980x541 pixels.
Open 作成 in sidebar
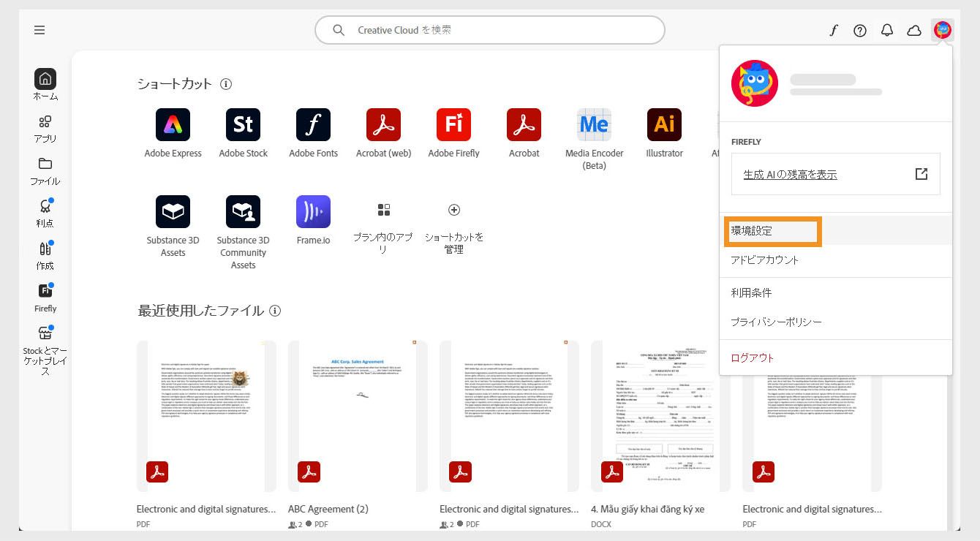(x=45, y=254)
